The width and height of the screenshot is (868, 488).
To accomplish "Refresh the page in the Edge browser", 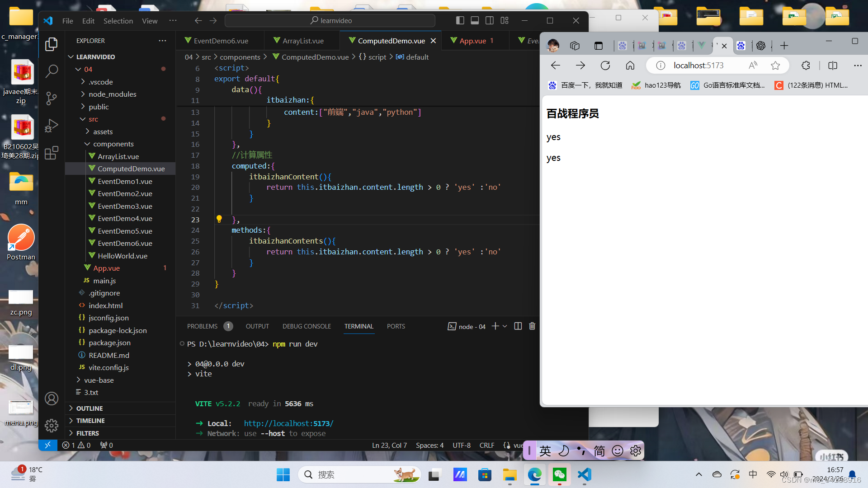I will pos(605,65).
